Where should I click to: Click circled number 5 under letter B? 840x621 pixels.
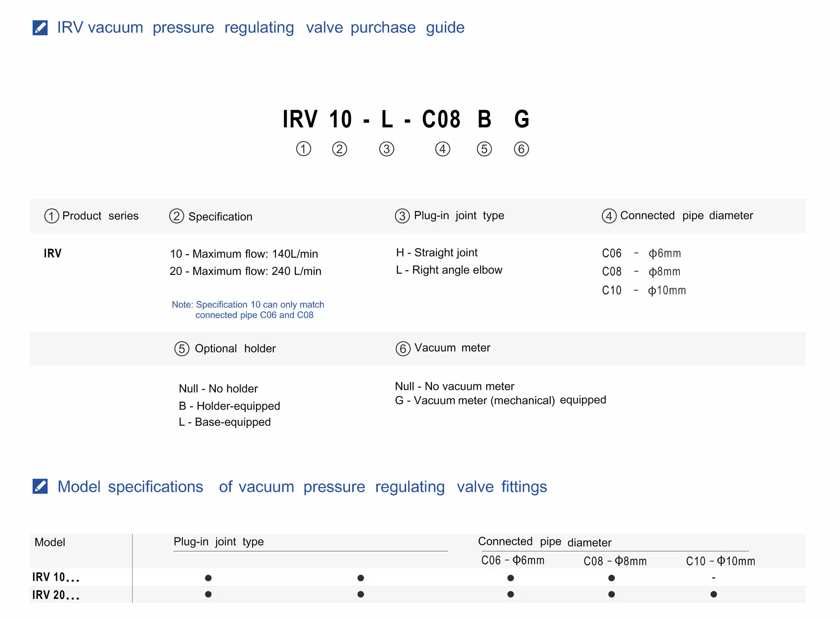click(484, 149)
